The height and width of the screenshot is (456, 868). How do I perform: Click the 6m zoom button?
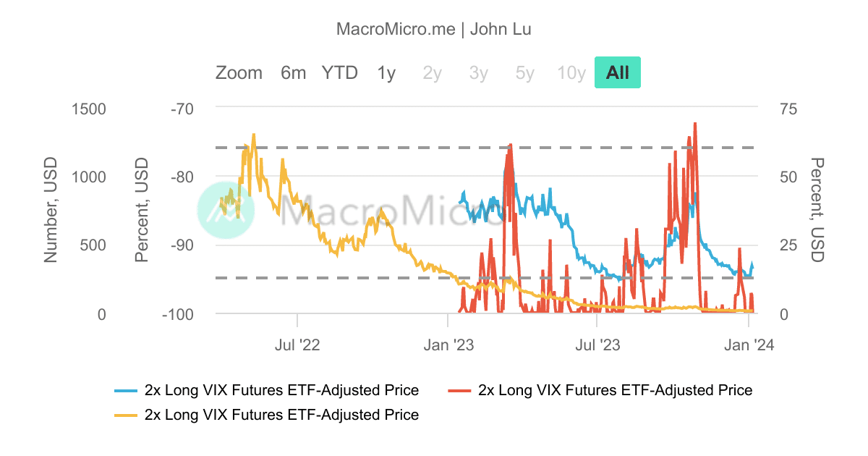(x=293, y=72)
